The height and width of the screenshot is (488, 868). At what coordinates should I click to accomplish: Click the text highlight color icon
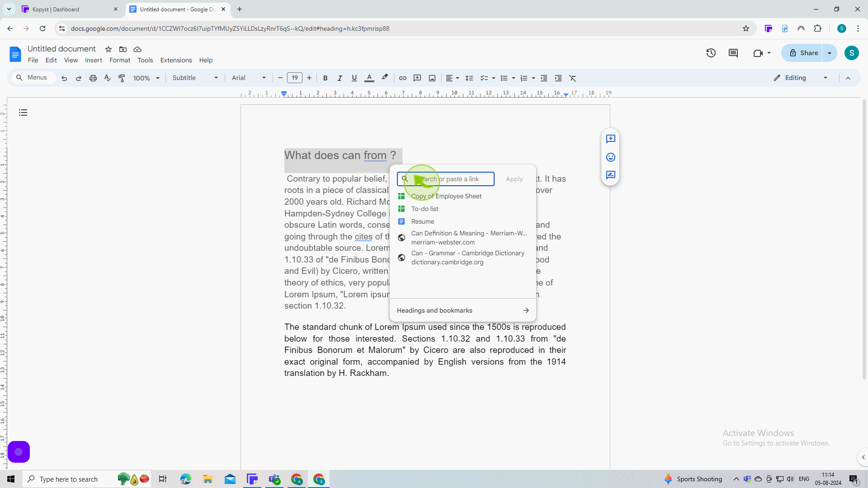click(x=385, y=78)
